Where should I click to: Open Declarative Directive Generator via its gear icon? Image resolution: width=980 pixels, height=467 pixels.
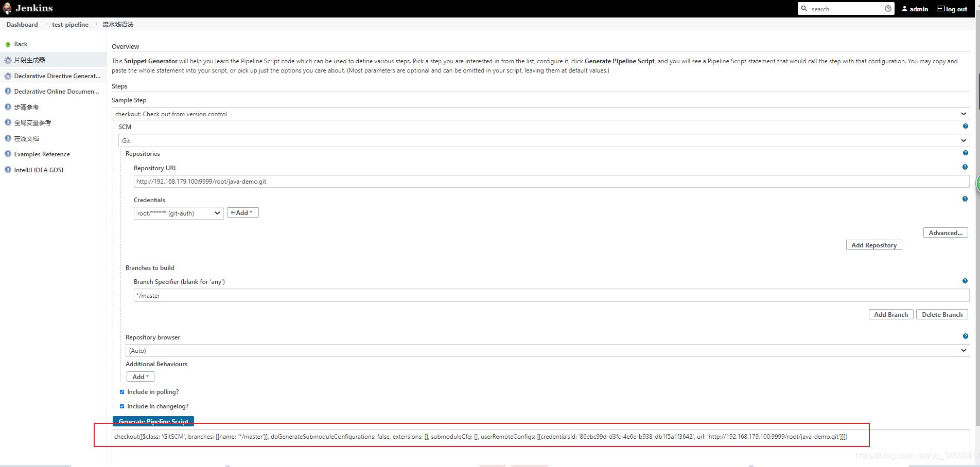(8, 76)
